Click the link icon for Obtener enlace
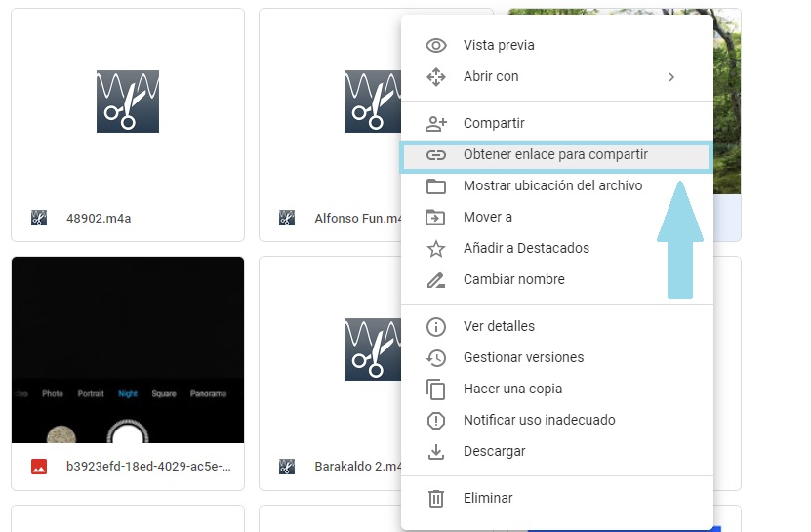 (436, 155)
